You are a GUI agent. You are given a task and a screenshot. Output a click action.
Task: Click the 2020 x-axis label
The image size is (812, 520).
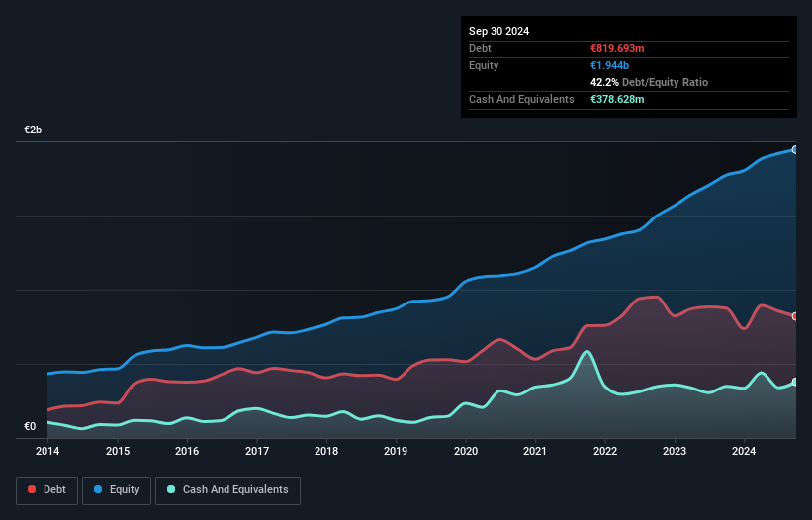coord(466,451)
